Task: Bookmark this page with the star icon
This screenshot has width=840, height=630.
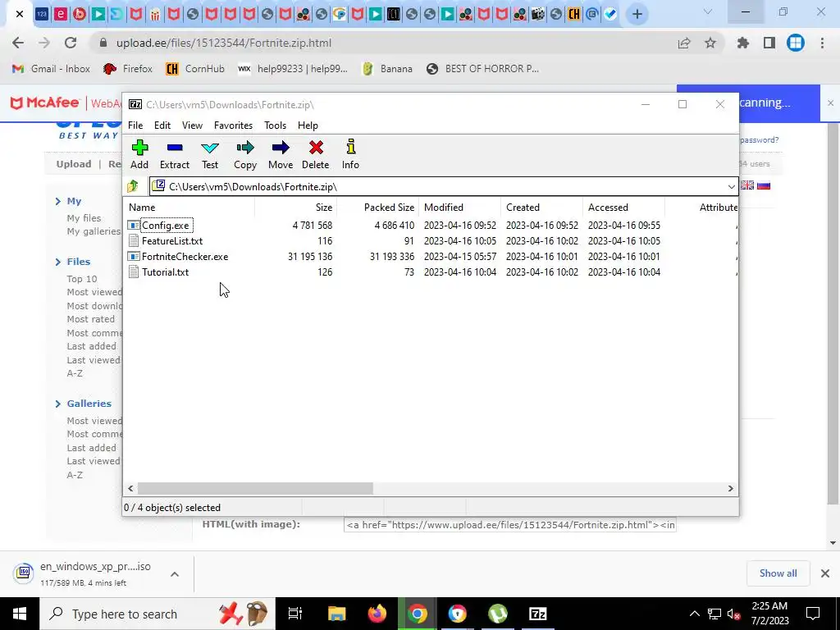Action: 710,43
